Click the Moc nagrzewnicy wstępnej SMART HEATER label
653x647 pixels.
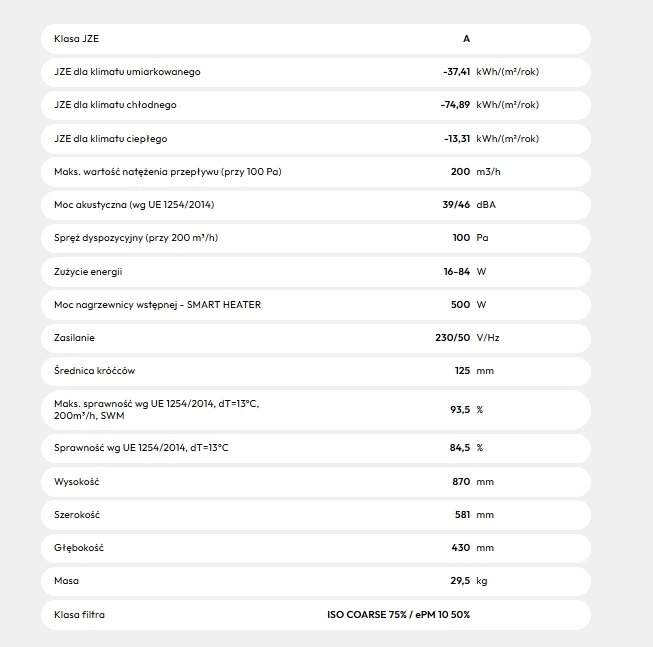pos(157,304)
